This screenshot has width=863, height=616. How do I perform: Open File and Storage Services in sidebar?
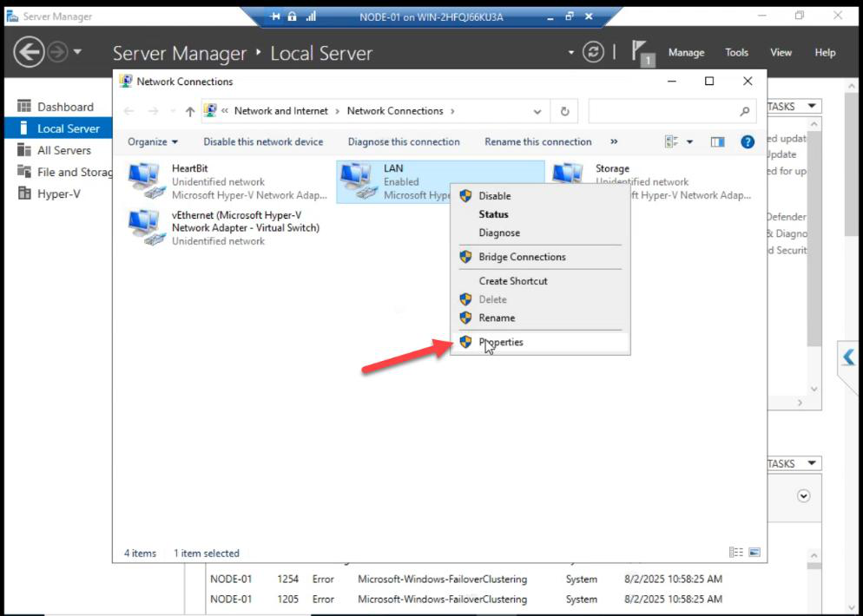[64, 172]
